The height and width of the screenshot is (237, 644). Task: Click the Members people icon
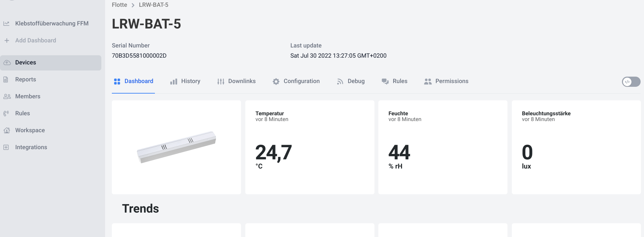click(x=7, y=97)
